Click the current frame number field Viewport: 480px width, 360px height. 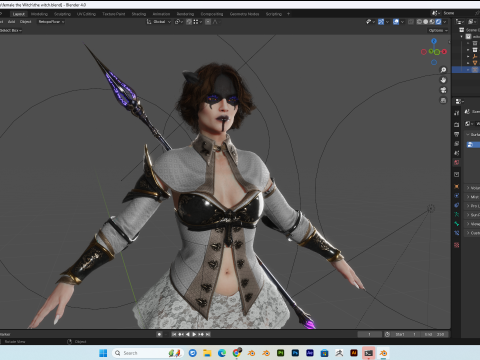(369, 334)
